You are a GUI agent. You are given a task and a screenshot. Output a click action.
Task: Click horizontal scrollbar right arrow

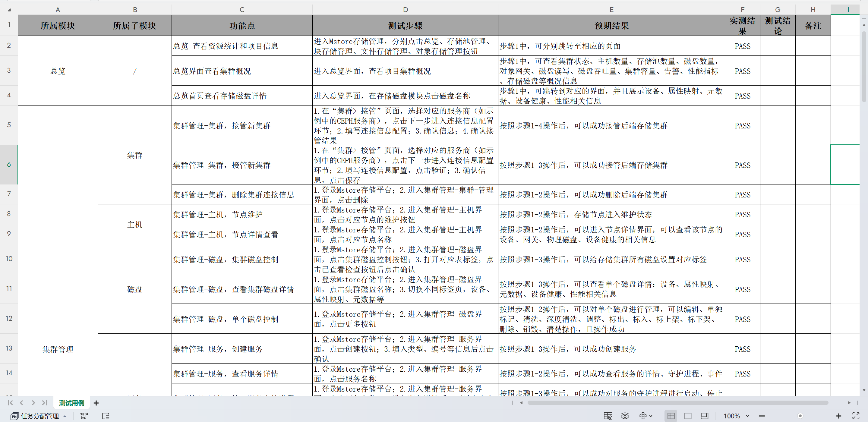click(849, 403)
